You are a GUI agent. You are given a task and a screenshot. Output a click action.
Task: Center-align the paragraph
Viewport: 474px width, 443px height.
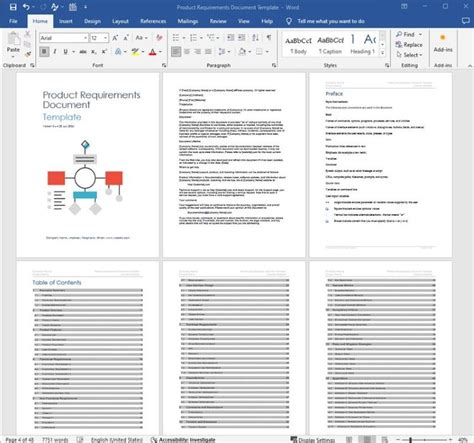(x=187, y=52)
